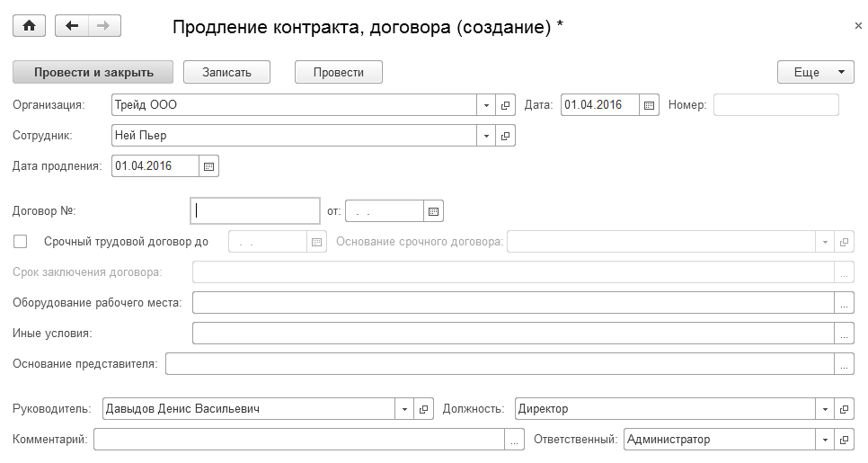Open the Организация record via open icon
This screenshot has width=868, height=463.
point(506,105)
